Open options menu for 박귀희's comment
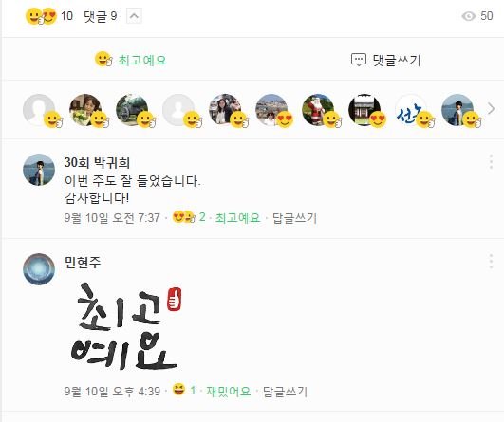This screenshot has width=504, height=422. [491, 161]
